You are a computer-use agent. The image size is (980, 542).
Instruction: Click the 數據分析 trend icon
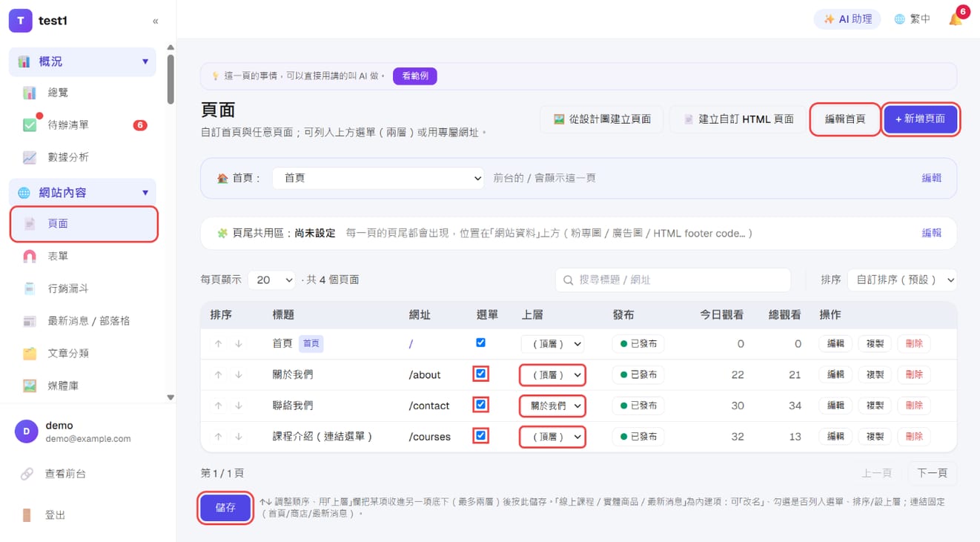[30, 157]
